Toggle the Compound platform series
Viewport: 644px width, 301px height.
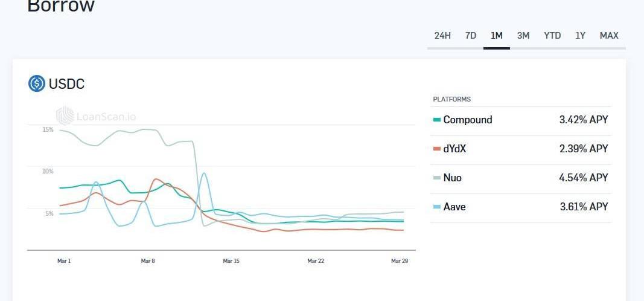[521, 120]
